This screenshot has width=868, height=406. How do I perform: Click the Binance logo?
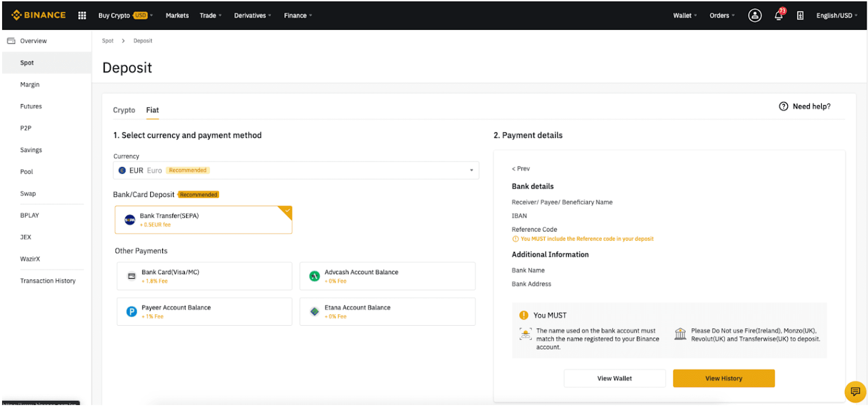point(39,15)
